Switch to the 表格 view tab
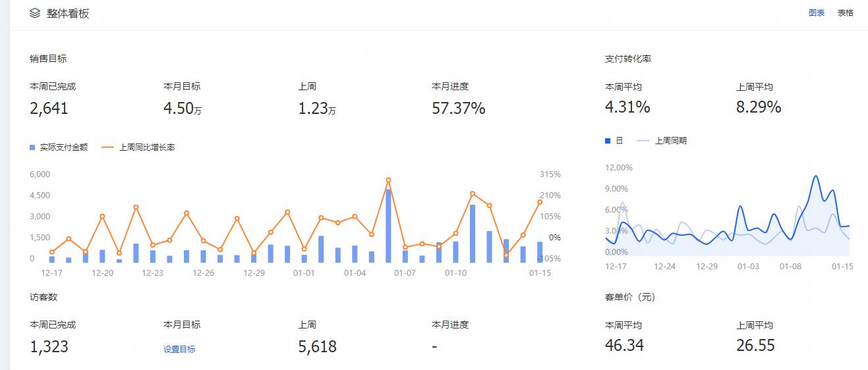 tap(845, 13)
